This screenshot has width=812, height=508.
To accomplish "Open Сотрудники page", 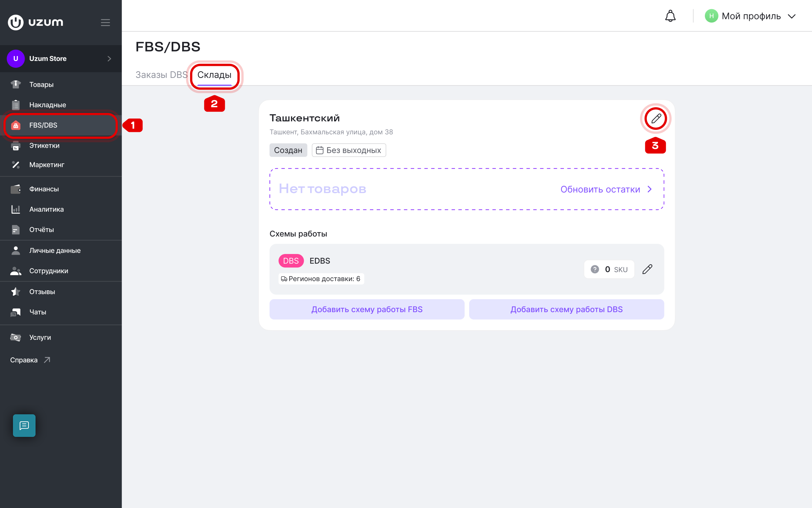I will pos(61,271).
